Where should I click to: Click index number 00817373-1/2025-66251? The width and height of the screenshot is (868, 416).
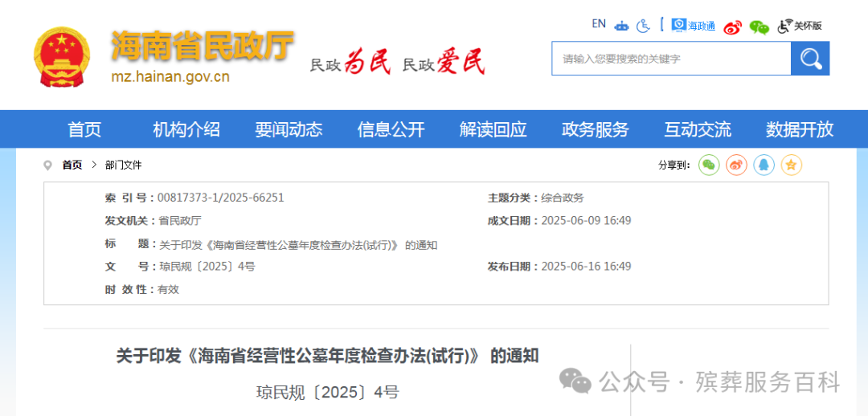[x=221, y=198]
